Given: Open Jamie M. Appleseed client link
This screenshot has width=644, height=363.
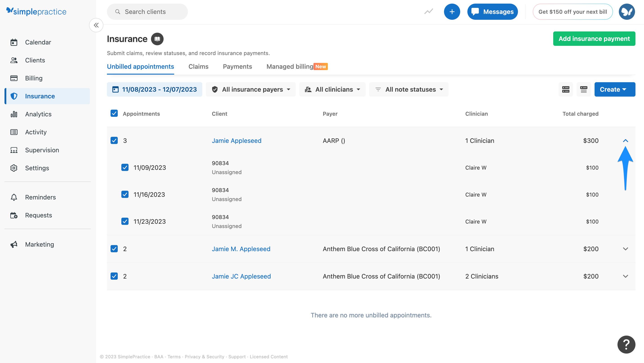Looking at the screenshot, I should 241,249.
